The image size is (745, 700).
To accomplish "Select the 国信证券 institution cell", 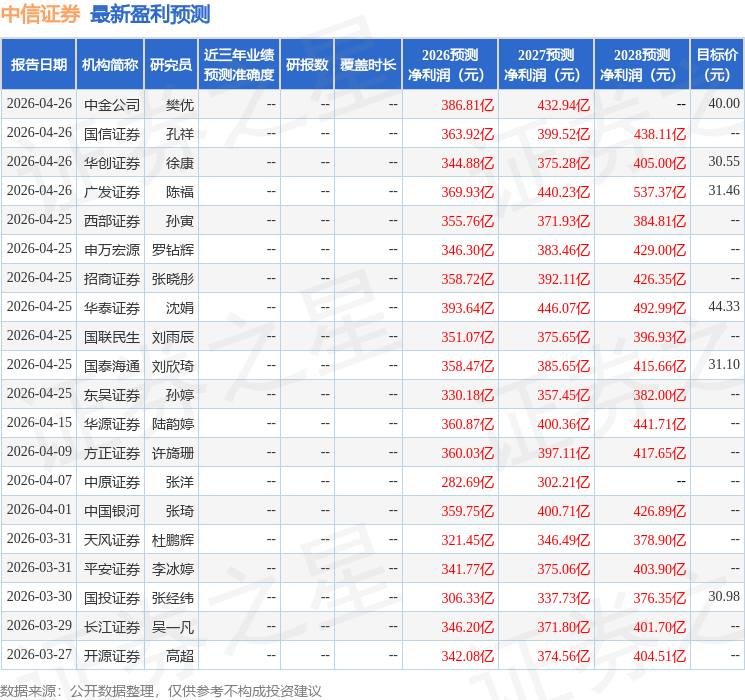I will [112, 134].
